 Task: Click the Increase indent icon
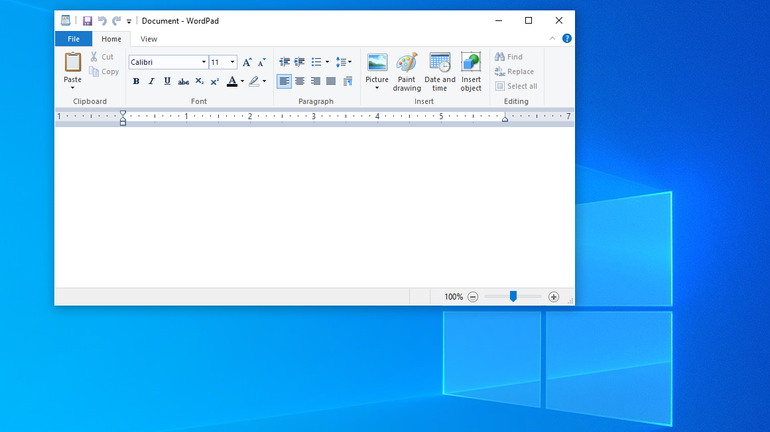click(299, 62)
